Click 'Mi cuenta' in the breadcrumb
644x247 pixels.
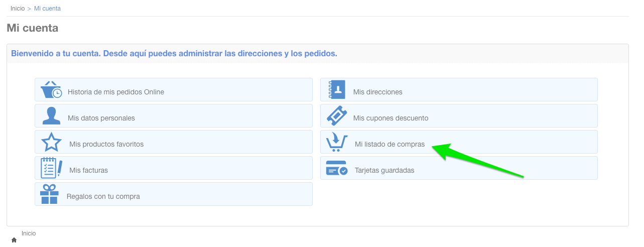point(47,9)
